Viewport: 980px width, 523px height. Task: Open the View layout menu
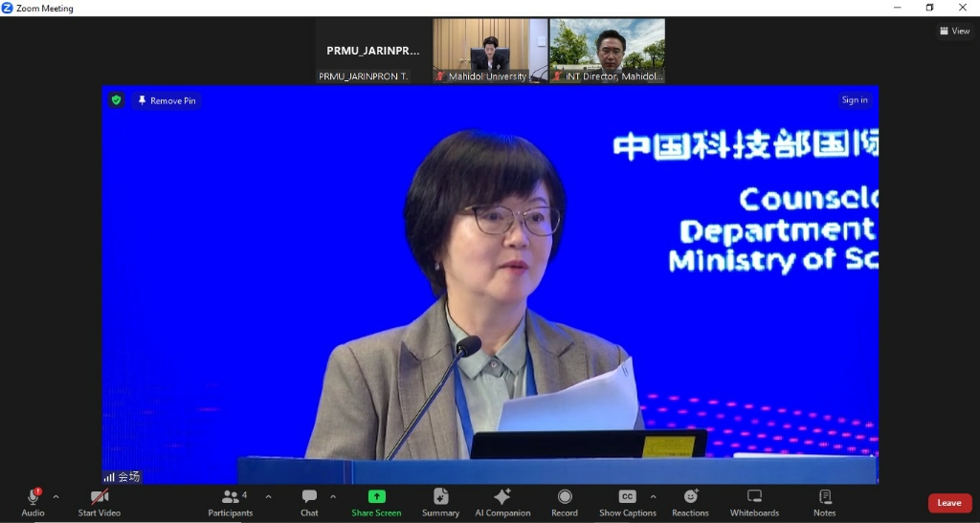click(955, 31)
